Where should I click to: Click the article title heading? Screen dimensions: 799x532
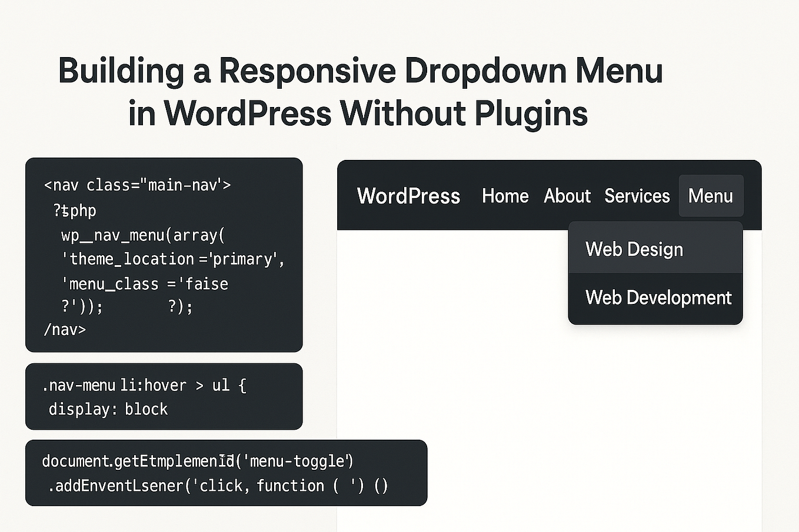click(359, 91)
